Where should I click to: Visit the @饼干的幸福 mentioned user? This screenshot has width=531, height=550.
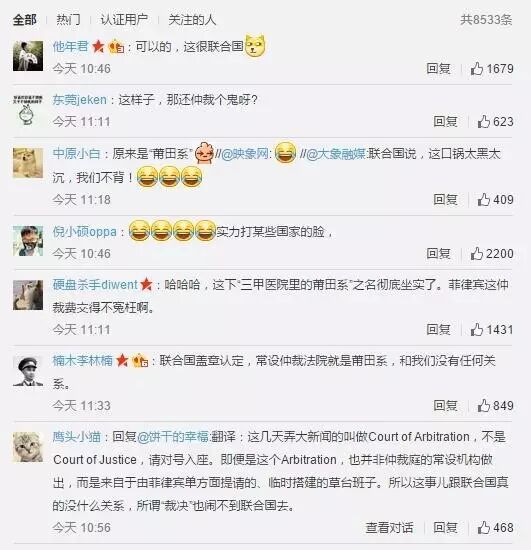[173, 437]
